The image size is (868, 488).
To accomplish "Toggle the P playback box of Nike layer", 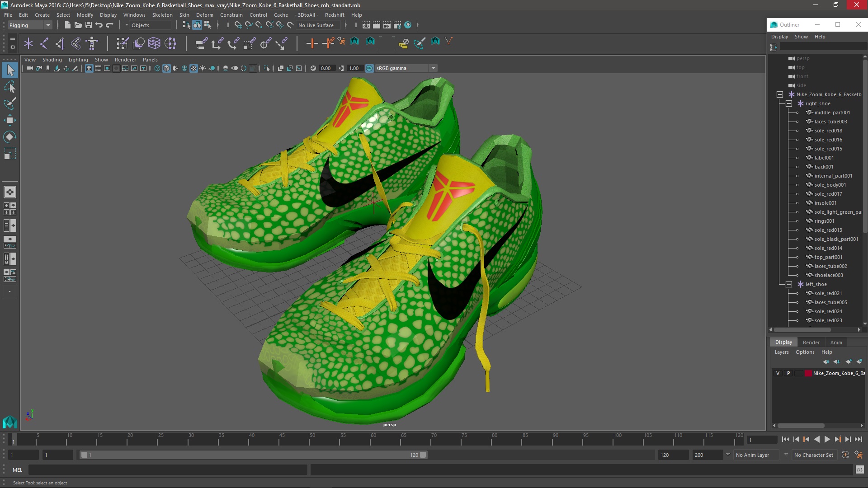I will (788, 373).
